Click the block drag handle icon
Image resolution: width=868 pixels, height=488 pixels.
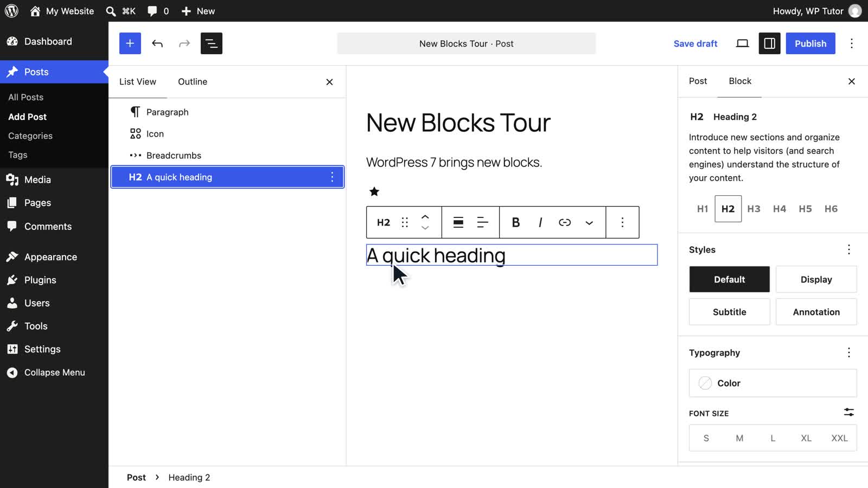405,222
